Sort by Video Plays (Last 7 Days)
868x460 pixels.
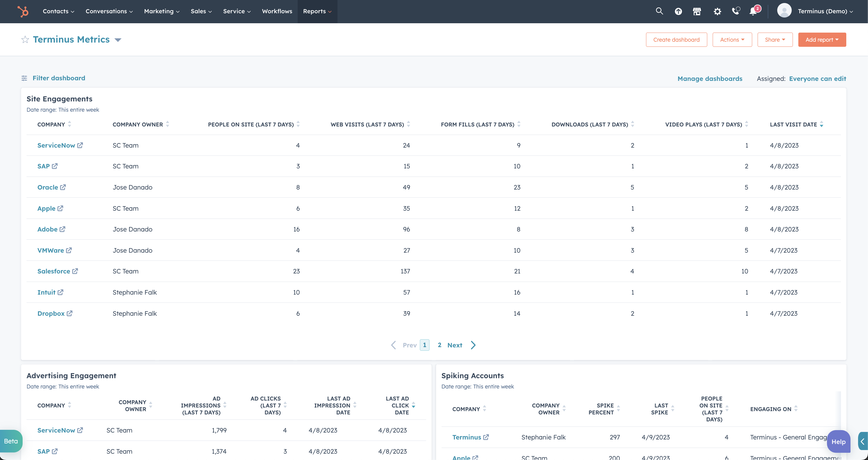point(746,124)
